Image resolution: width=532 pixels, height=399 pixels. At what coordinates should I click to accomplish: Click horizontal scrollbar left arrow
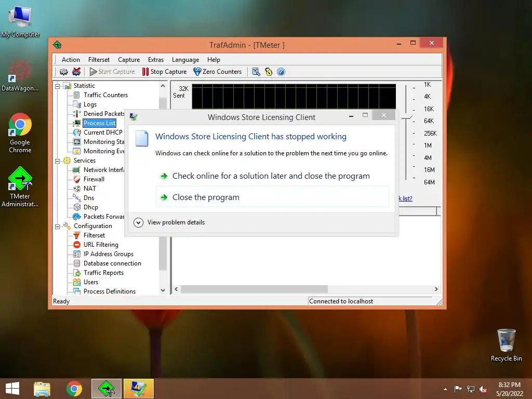176,289
